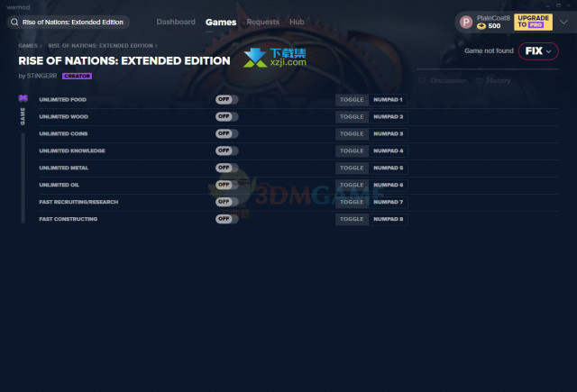Click the purple CREATOR badge

(77, 76)
